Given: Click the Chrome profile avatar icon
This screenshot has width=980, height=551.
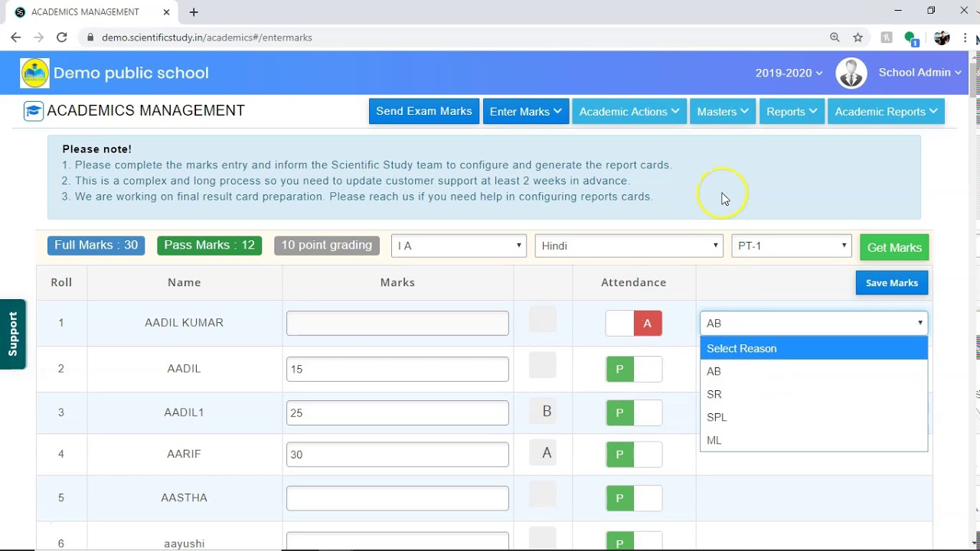Looking at the screenshot, I should (942, 37).
